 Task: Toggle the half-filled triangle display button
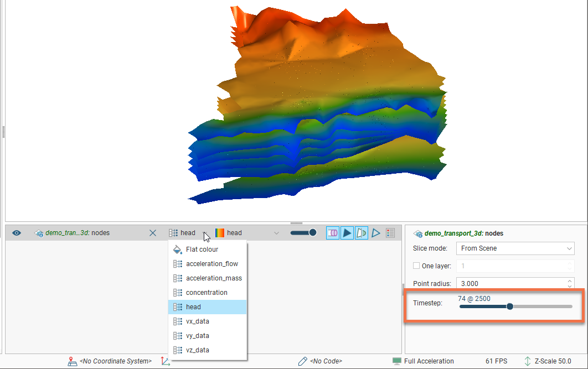point(362,233)
